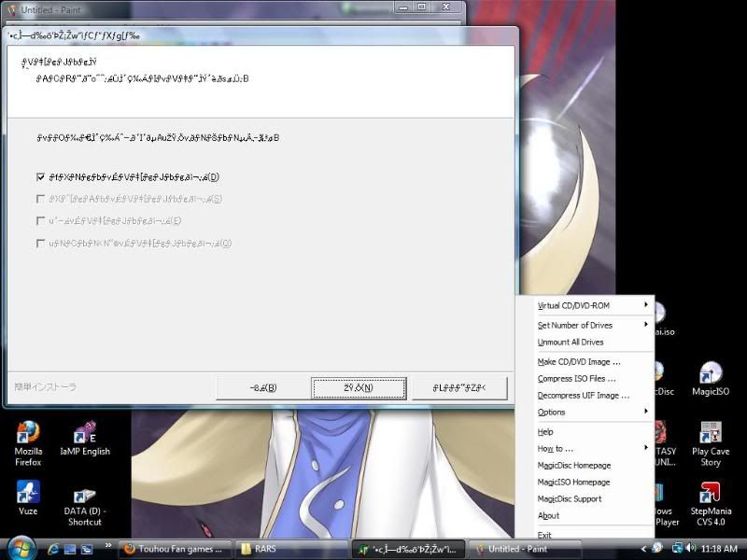Click the installer Cancel button right of Next

click(x=459, y=388)
